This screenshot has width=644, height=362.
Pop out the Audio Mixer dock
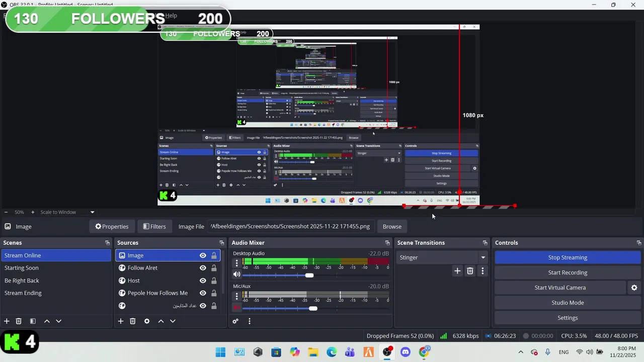pos(387,243)
